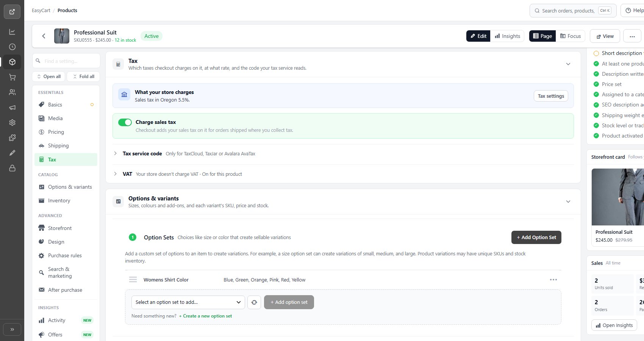Toggle the Charge sales tax switch
This screenshot has height=341, width=644.
(125, 122)
